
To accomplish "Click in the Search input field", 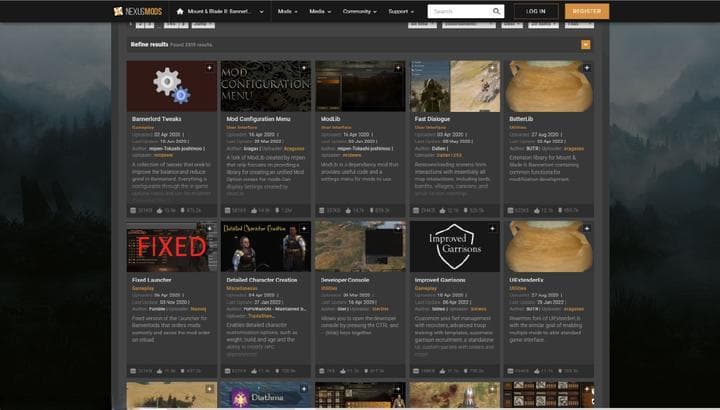I will click(460, 11).
